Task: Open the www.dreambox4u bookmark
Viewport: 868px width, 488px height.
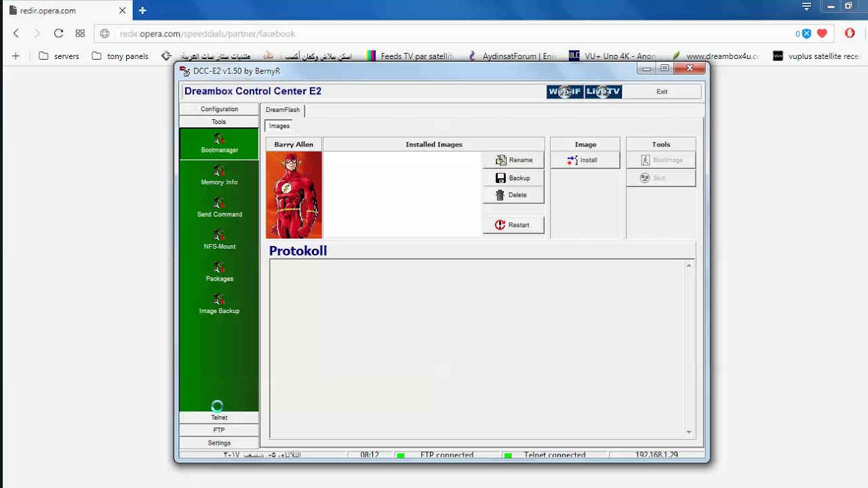Action: tap(715, 56)
